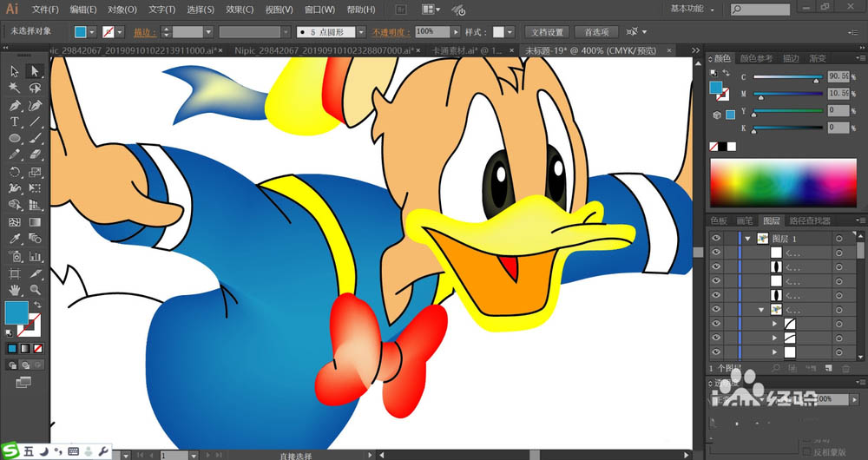Collapse the nested duck-thumbnail group triangle
The width and height of the screenshot is (868, 460).
coord(761,310)
